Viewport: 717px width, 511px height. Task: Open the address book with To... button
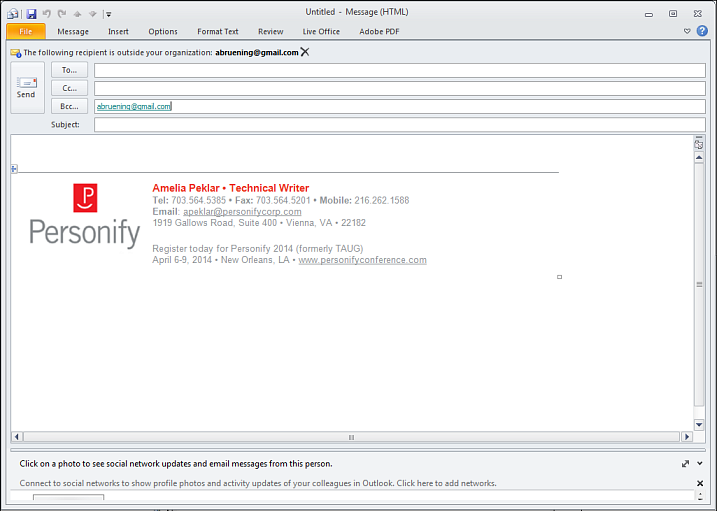(70, 70)
